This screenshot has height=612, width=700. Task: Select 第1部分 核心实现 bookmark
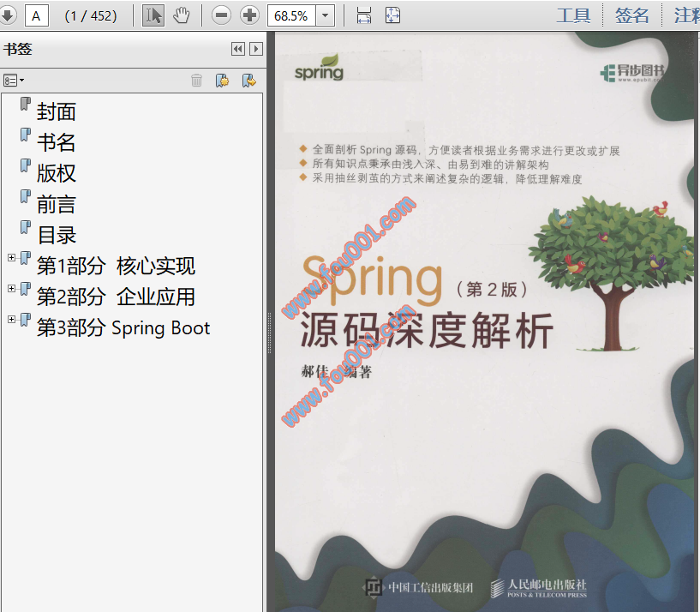point(116,267)
